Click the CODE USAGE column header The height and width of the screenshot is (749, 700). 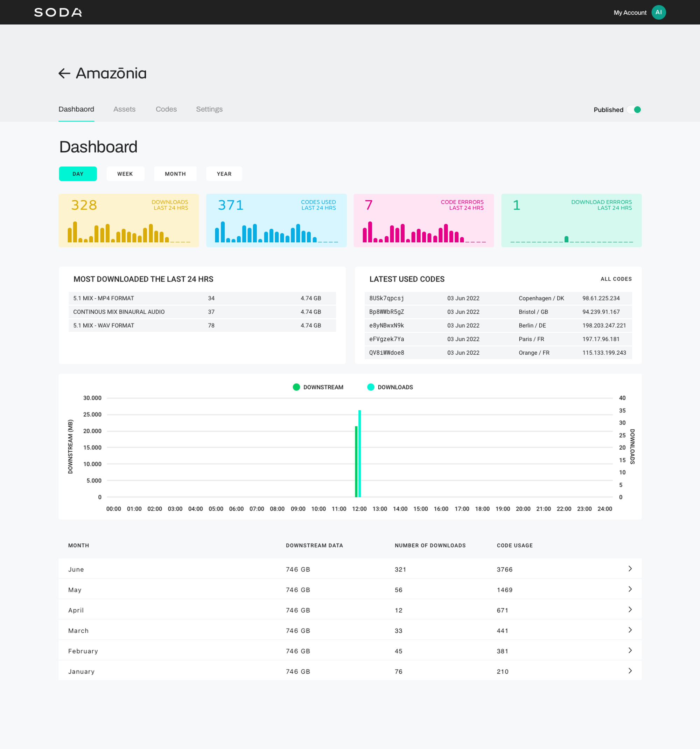(515, 545)
